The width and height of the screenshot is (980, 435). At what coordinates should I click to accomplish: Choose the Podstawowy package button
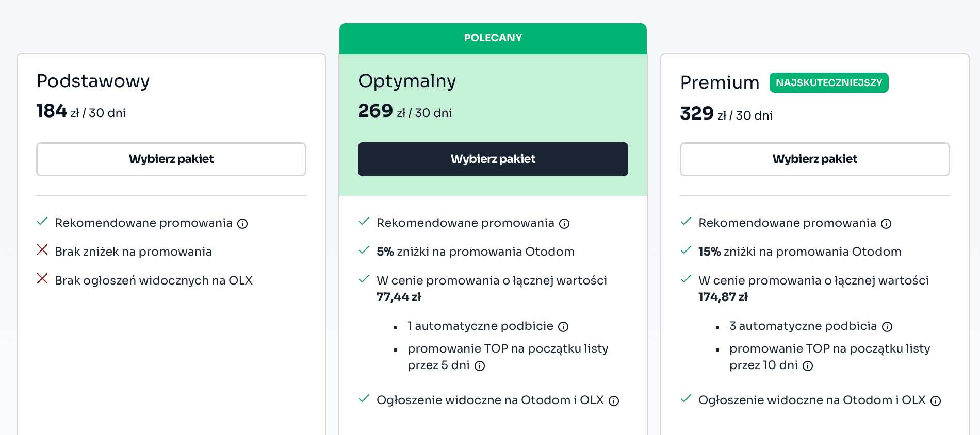[171, 159]
